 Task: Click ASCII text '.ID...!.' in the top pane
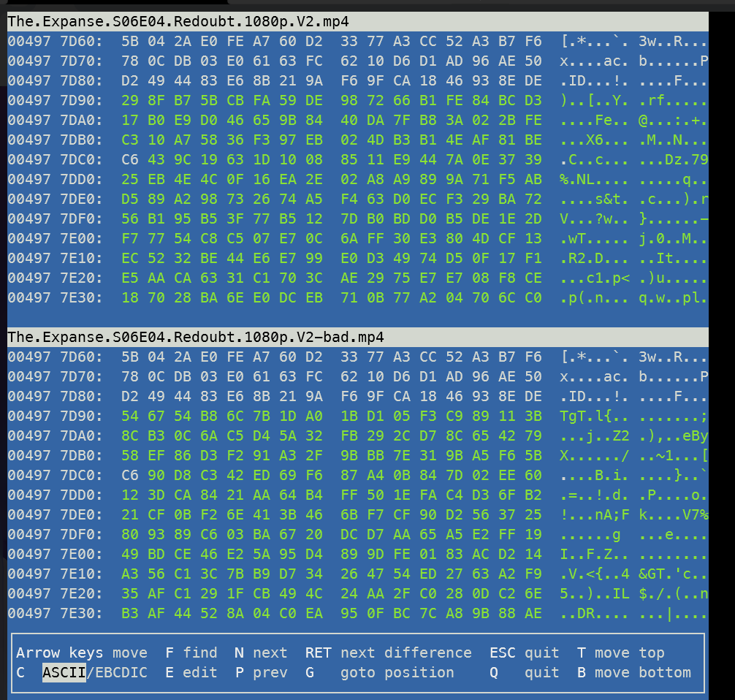click(x=595, y=80)
